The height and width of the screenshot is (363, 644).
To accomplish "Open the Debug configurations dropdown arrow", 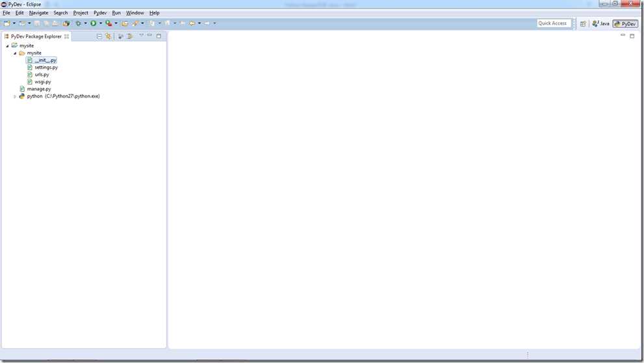I will (x=85, y=23).
